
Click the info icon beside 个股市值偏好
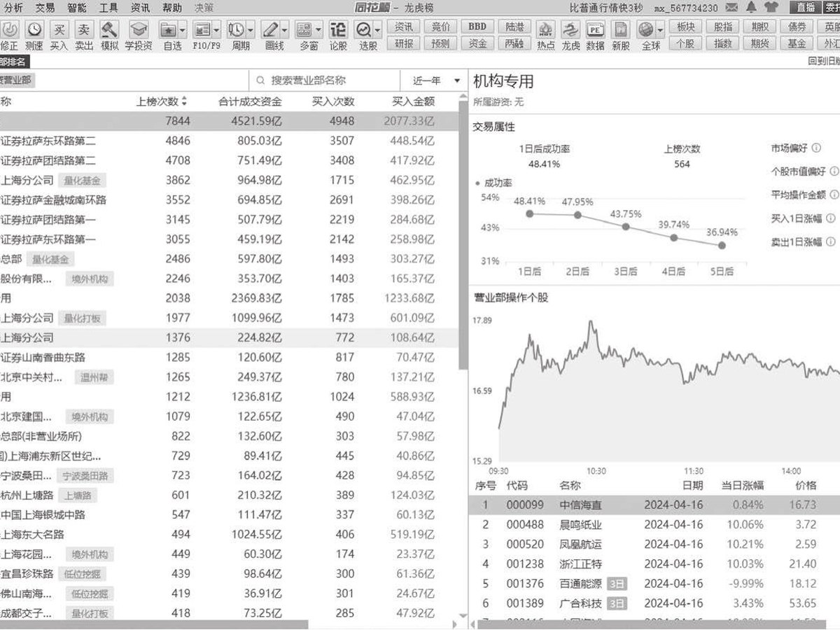(x=834, y=171)
